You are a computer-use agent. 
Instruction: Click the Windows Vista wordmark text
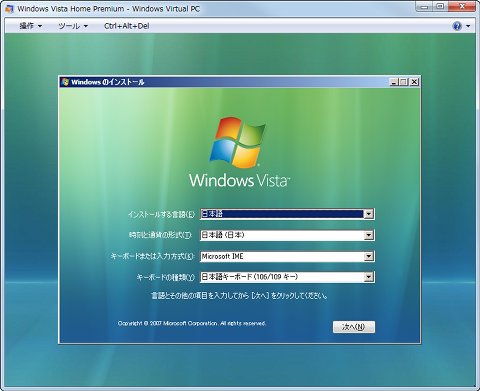click(x=240, y=180)
